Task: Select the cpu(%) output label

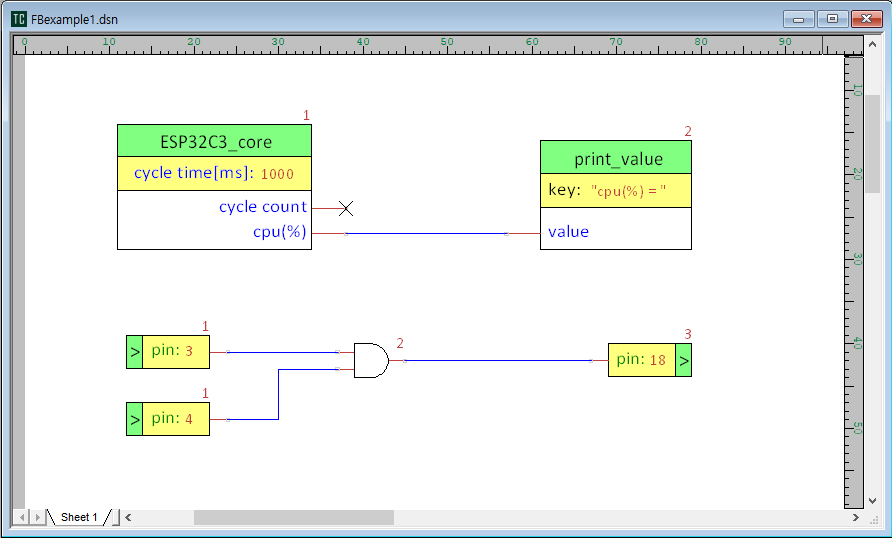Action: coord(280,232)
